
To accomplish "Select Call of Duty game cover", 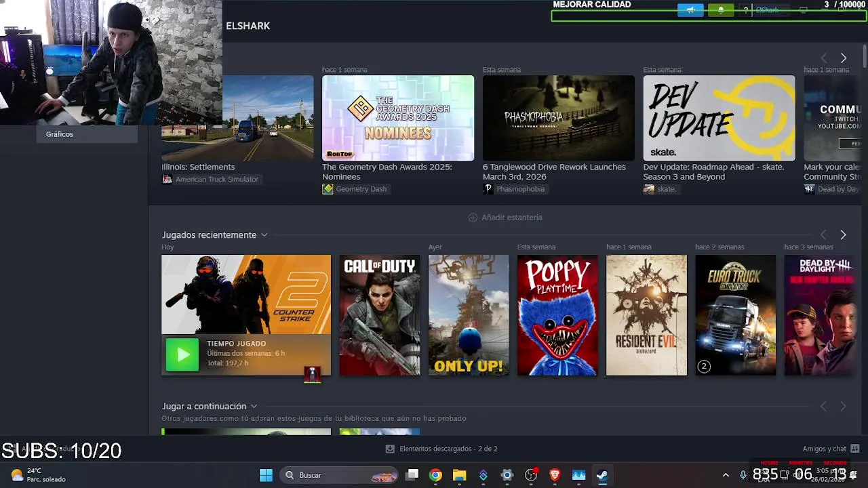I will pyautogui.click(x=380, y=315).
